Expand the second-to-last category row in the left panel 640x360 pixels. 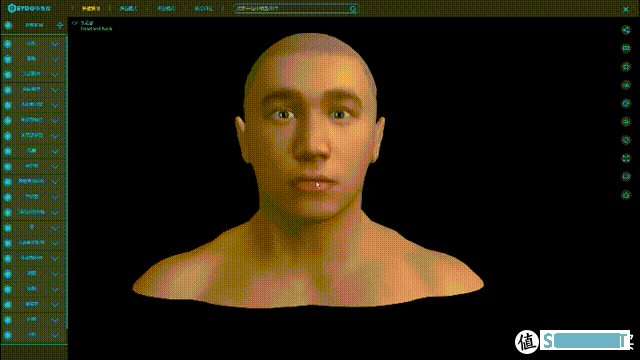(x=55, y=320)
